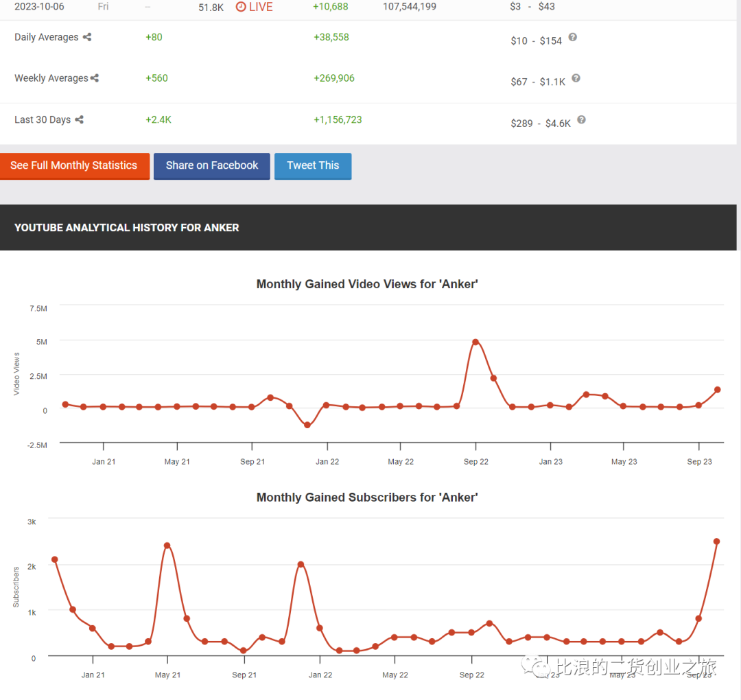Click the +38,558 daily average views

point(331,37)
